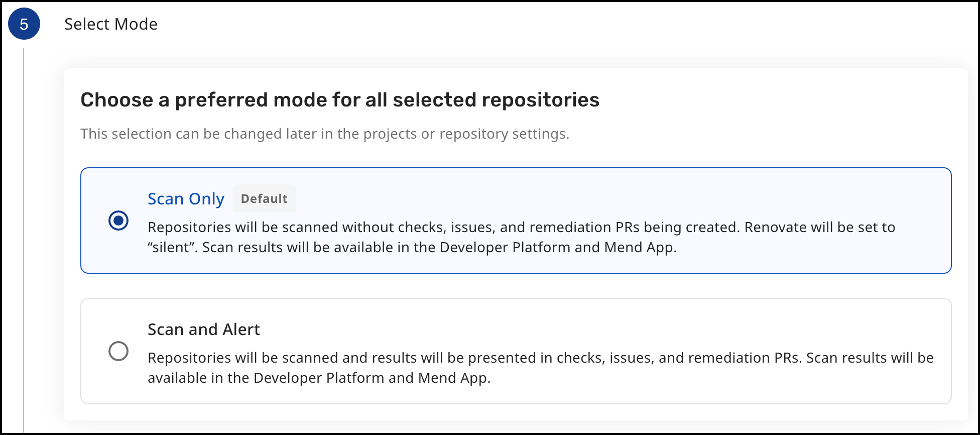980x435 pixels.
Task: Click the Scan Only option title
Action: pos(186,199)
